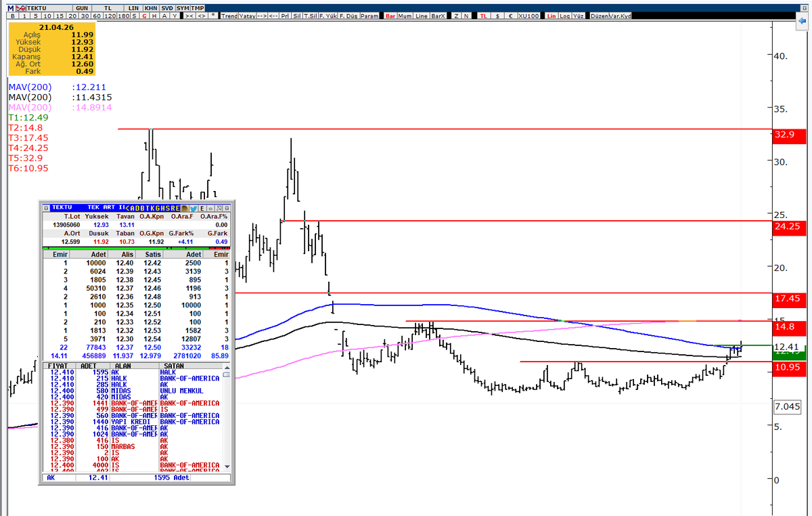Switch to Yüz percent scale

[578, 16]
